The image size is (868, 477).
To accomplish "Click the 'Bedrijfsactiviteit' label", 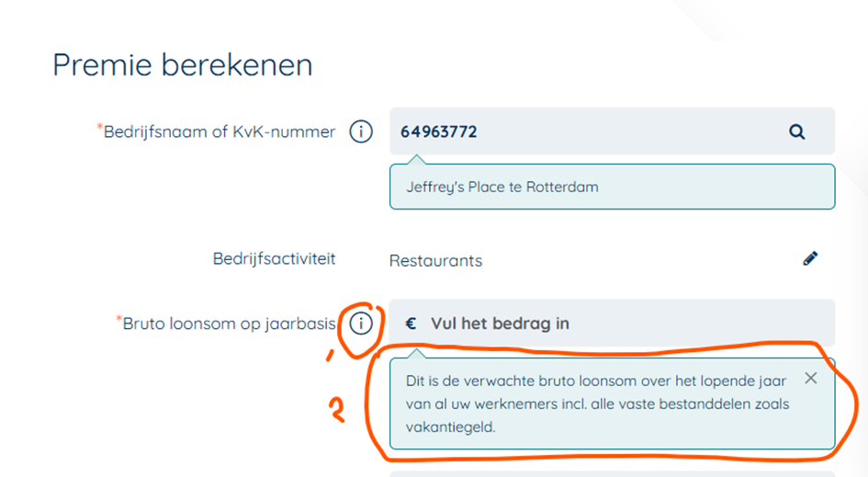I will click(274, 259).
